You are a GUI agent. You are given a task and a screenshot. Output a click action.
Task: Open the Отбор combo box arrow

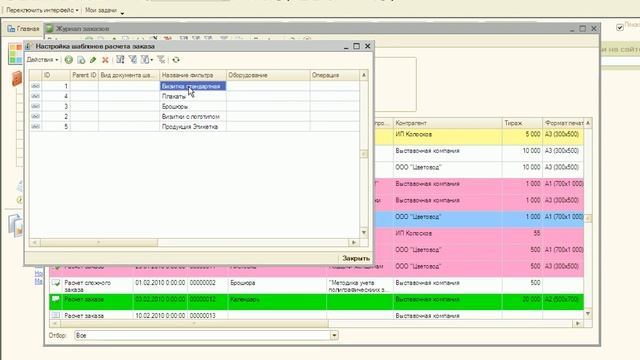pos(334,336)
